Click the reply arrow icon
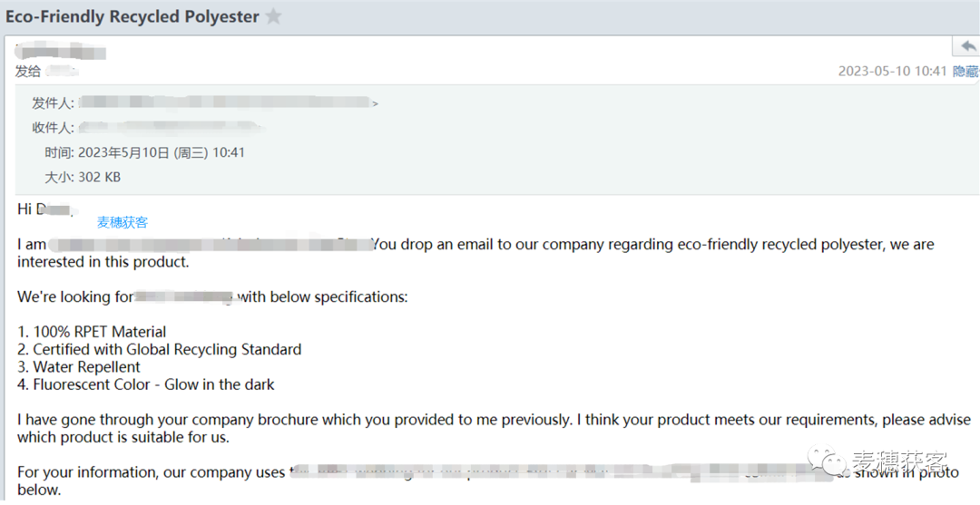The image size is (980, 505). coord(967,46)
